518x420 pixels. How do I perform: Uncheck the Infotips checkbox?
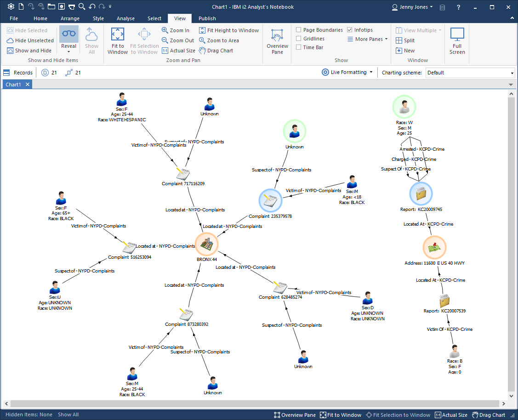click(350, 30)
